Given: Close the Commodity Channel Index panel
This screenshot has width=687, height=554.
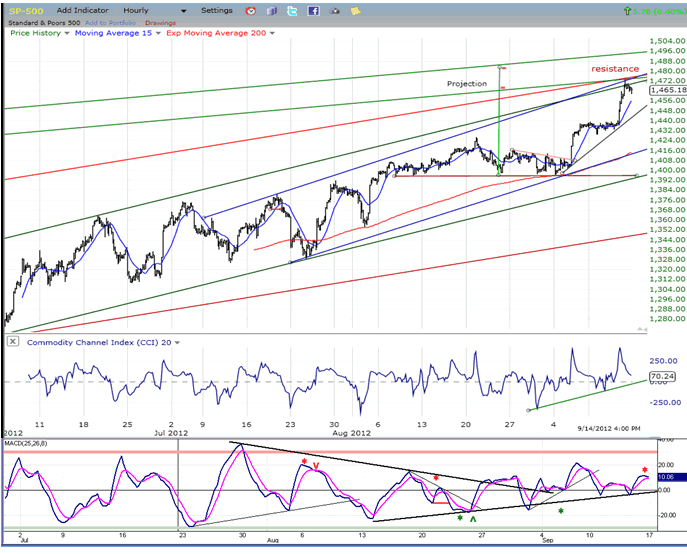Looking at the screenshot, I should [x=12, y=341].
